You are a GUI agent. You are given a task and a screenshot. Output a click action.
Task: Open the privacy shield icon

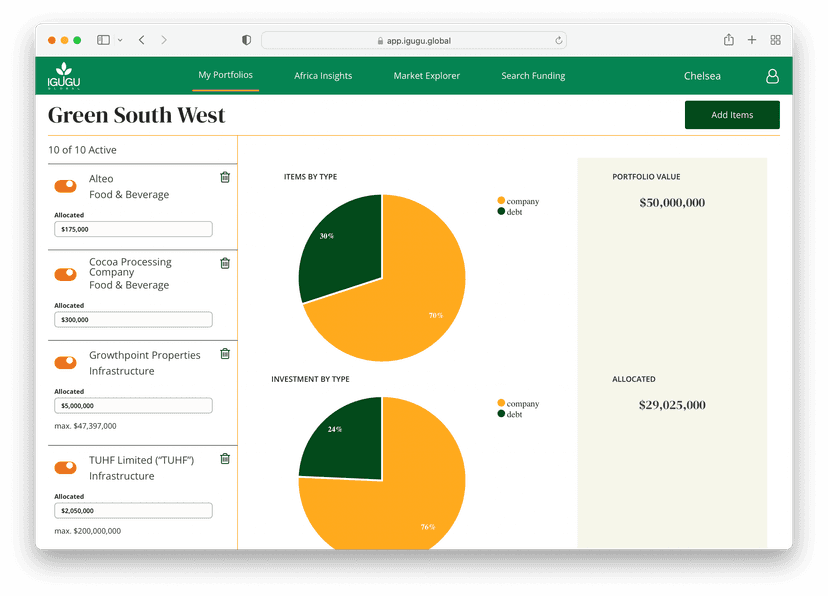246,40
